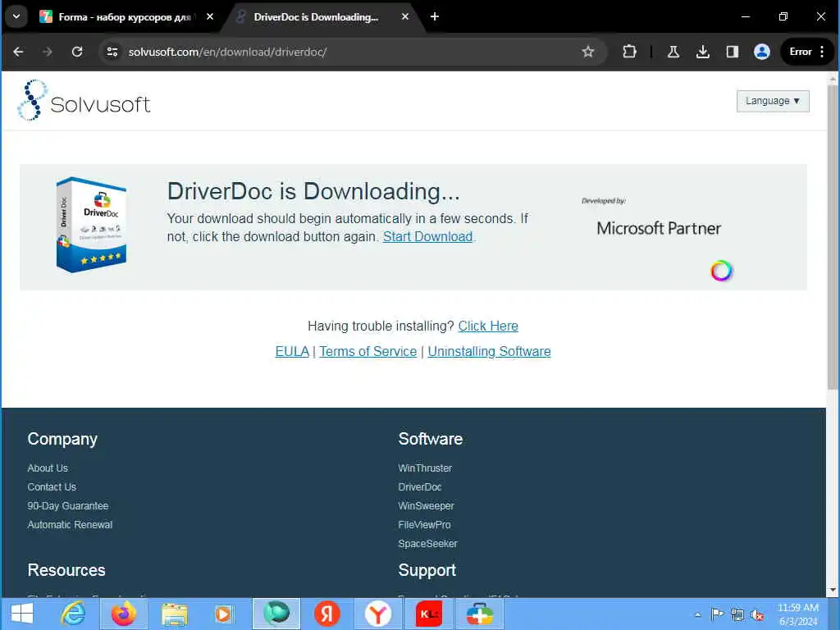The width and height of the screenshot is (840, 630).
Task: Open About Us in footer
Action: (48, 468)
